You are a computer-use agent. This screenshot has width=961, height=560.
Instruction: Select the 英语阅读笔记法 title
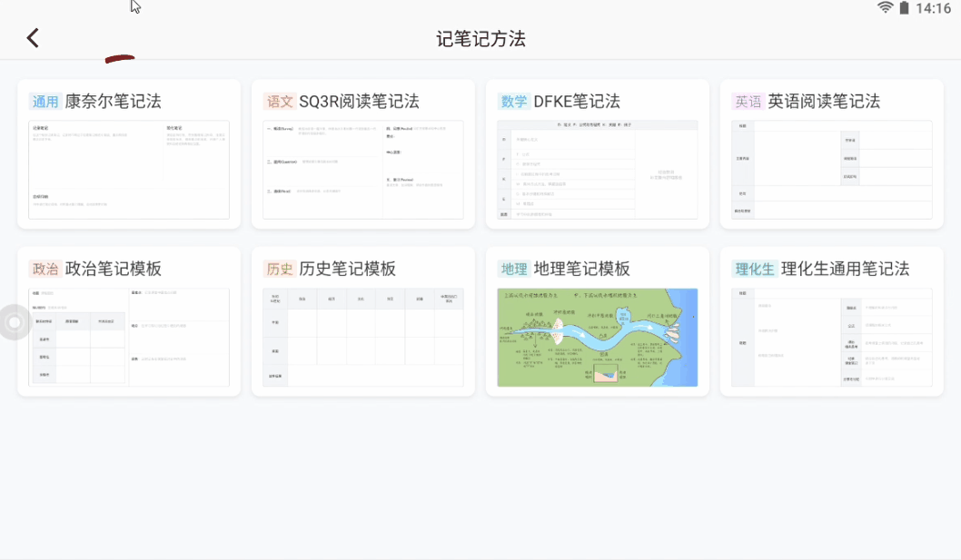tap(824, 102)
